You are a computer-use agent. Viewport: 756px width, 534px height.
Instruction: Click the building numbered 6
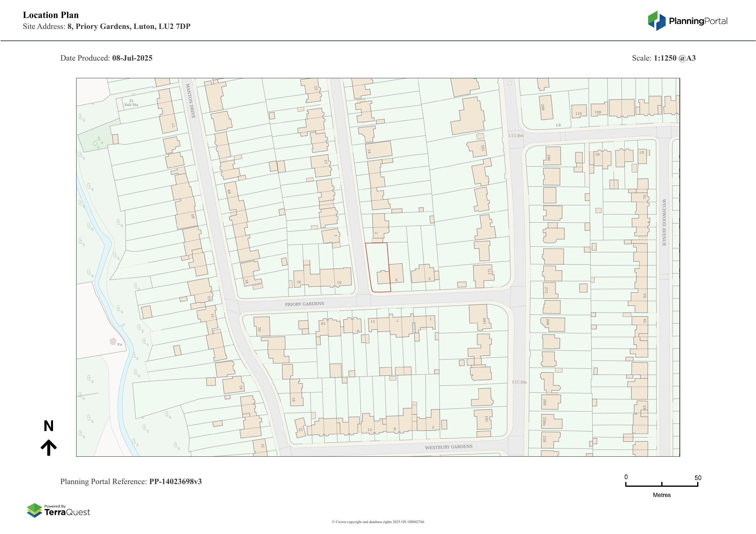pos(396,273)
